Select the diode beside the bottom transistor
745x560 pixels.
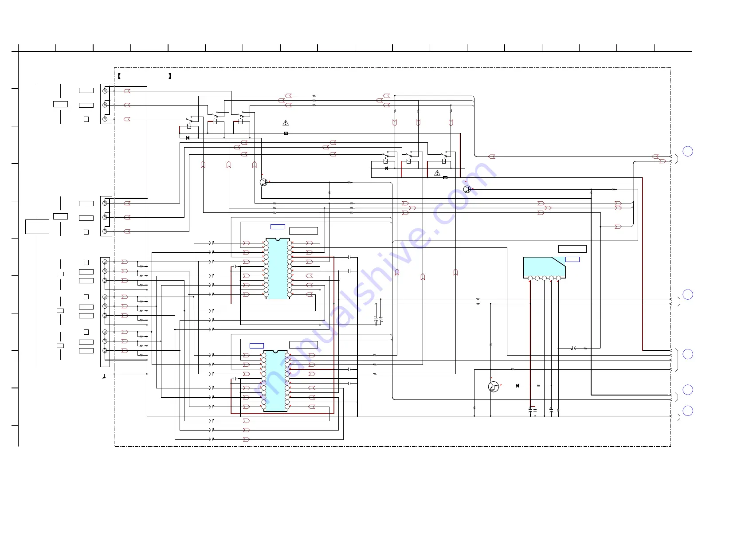coord(518,386)
